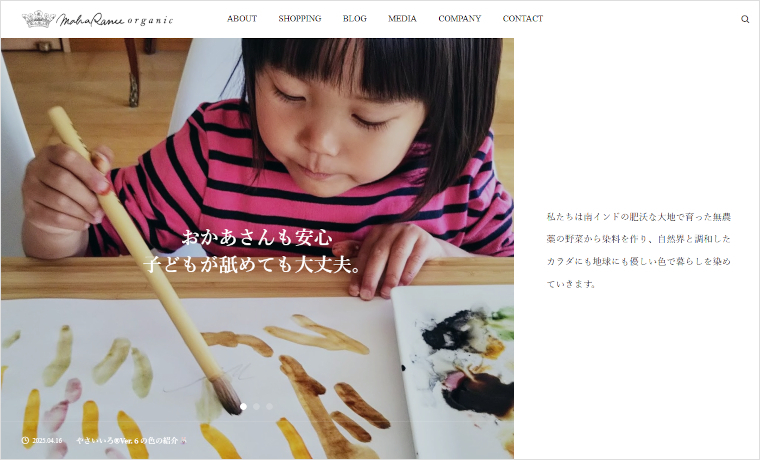760x460 pixels.
Task: Select MEDIA in the navigation
Action: (x=402, y=18)
